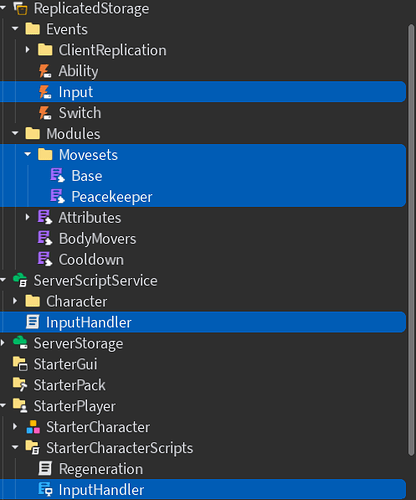
Task: Click the StarterGui service icon
Action: click(20, 364)
